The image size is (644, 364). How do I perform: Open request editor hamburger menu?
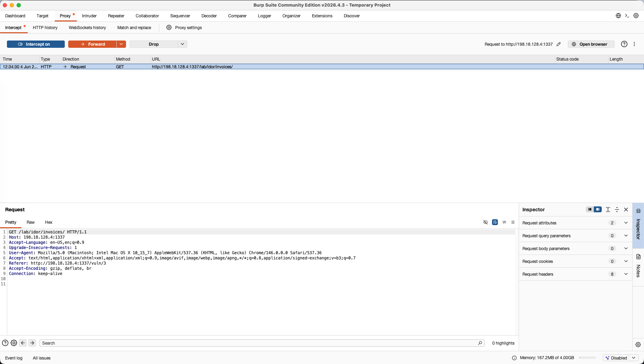click(513, 222)
